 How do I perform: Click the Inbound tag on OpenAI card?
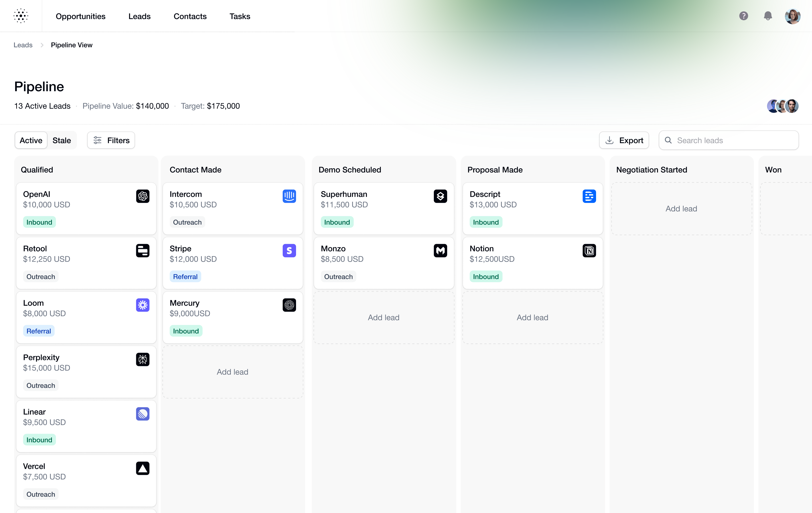pos(39,222)
